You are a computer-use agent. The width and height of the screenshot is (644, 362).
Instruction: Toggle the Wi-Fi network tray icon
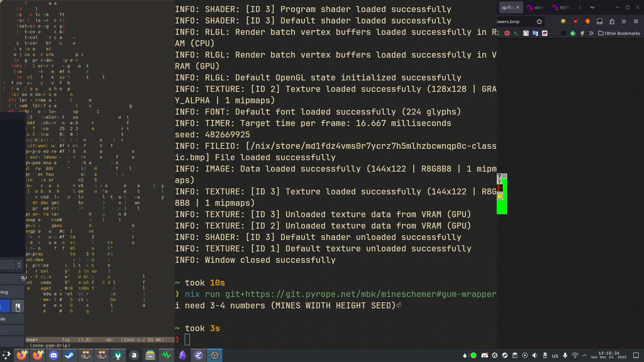coord(575,356)
